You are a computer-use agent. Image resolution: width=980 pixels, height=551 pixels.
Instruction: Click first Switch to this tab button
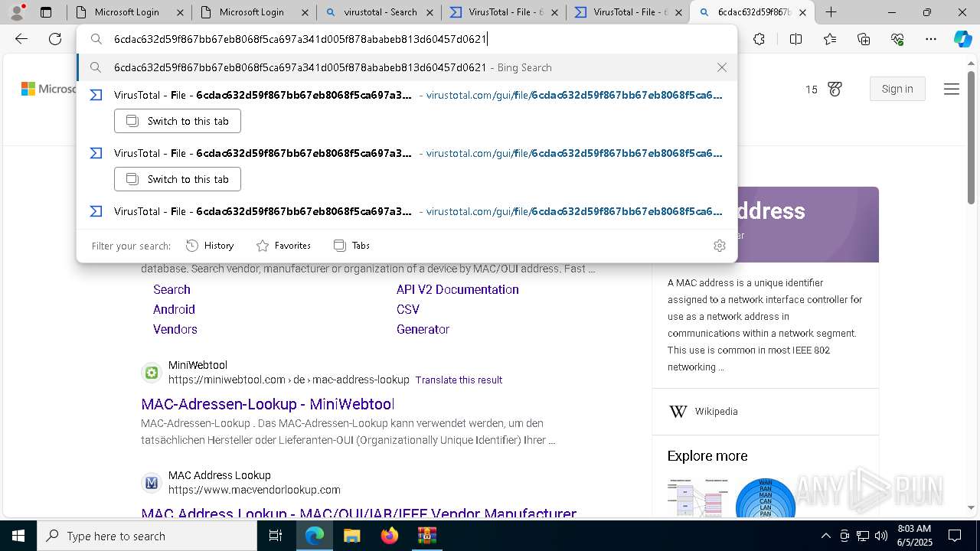[x=177, y=121]
